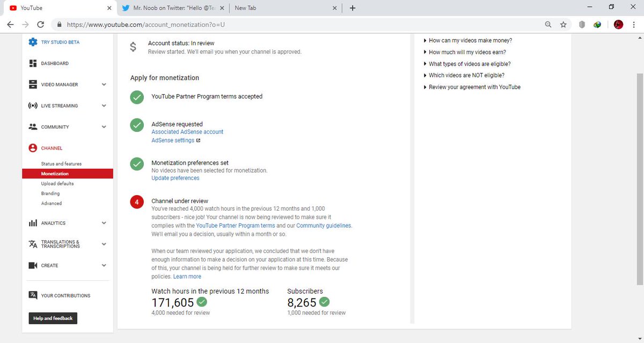Click the Translations & Transcriptions icon
Viewport: 644px width, 343px height.
pos(33,244)
